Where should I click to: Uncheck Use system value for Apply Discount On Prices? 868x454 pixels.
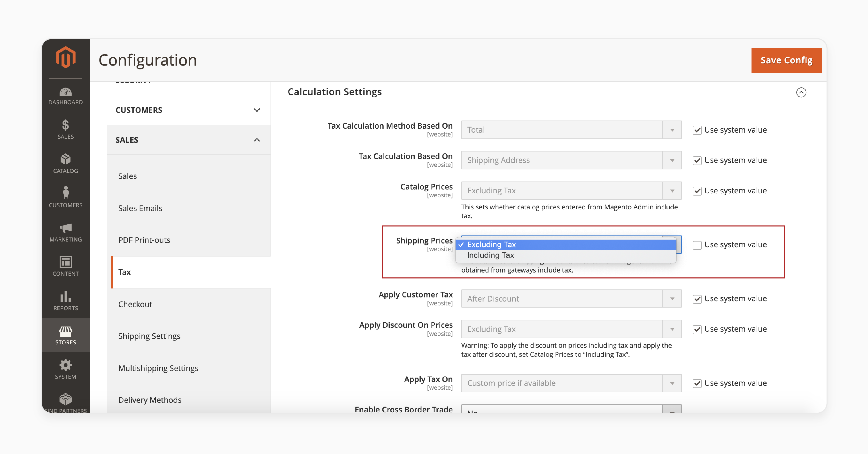[697, 329]
